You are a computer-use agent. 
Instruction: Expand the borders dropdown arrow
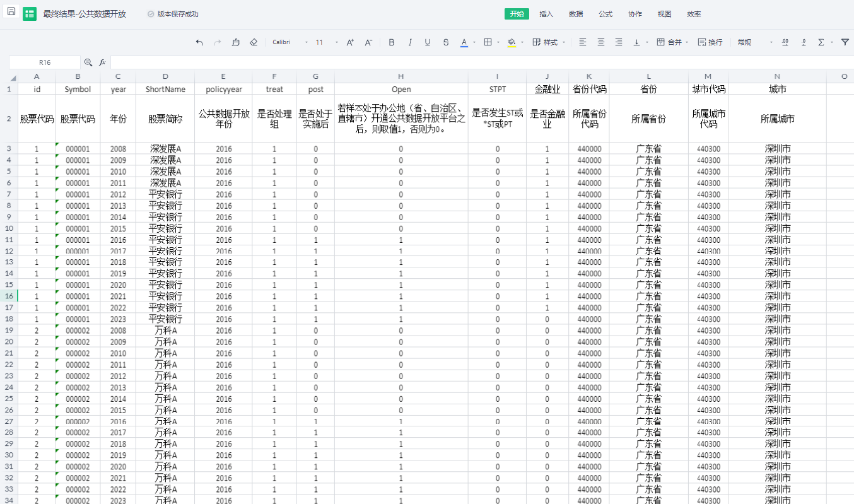pyautogui.click(x=498, y=42)
